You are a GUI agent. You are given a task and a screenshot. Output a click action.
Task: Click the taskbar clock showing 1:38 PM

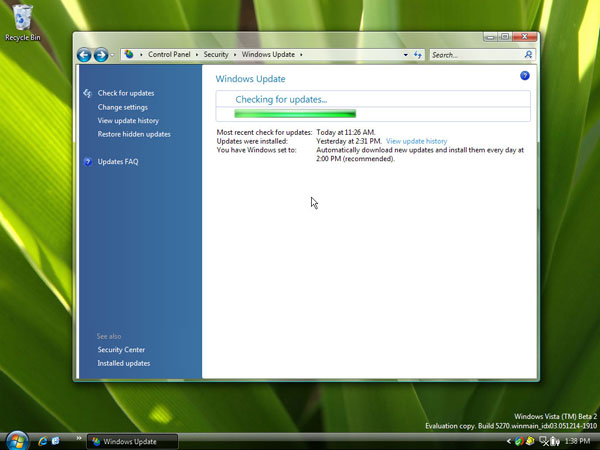pos(577,441)
